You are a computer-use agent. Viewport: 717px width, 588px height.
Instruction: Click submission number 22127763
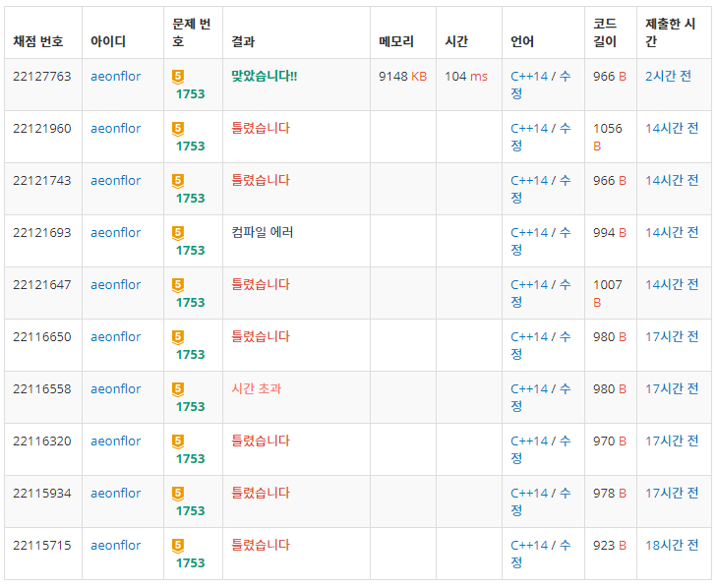(x=42, y=77)
